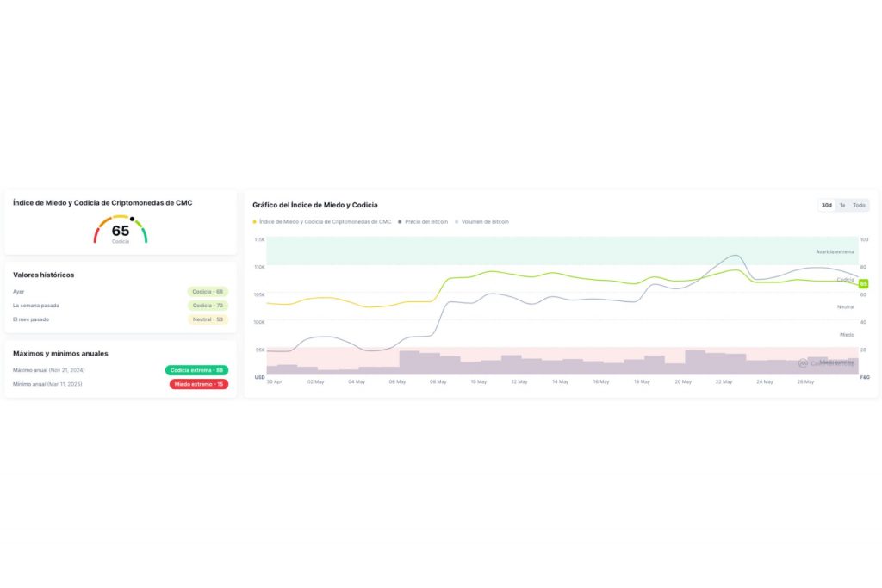Click the green Codicia extrema - 88 badge

(196, 370)
